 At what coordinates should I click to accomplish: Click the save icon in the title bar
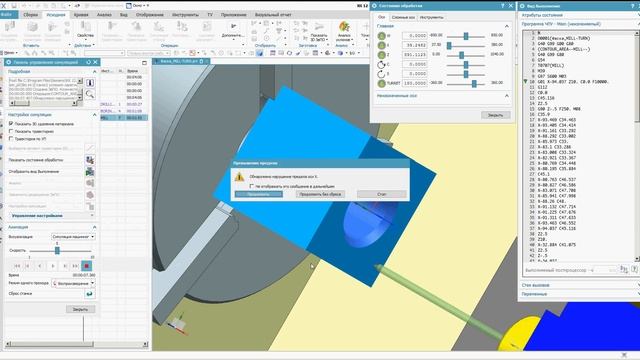click(14, 6)
